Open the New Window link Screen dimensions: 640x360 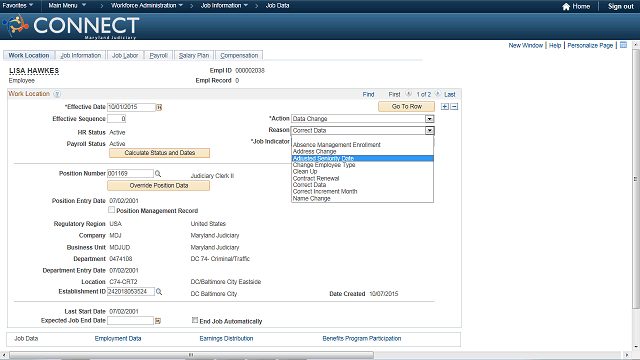(525, 45)
